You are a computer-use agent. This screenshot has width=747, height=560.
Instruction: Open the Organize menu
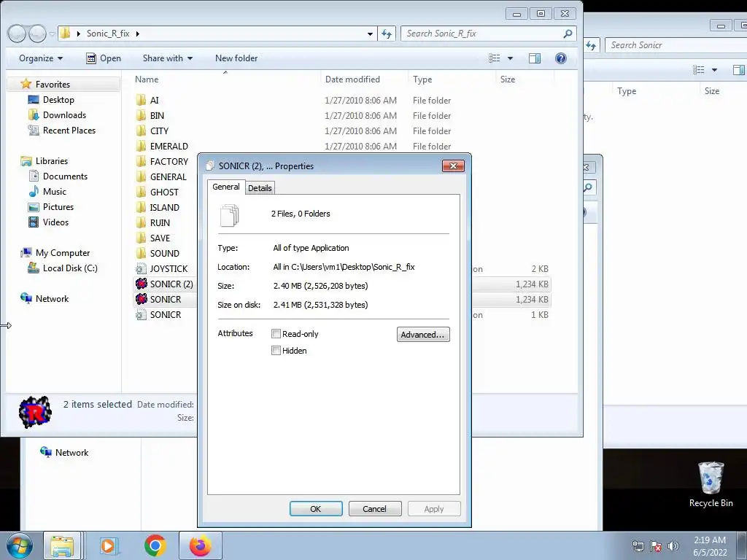tap(41, 58)
